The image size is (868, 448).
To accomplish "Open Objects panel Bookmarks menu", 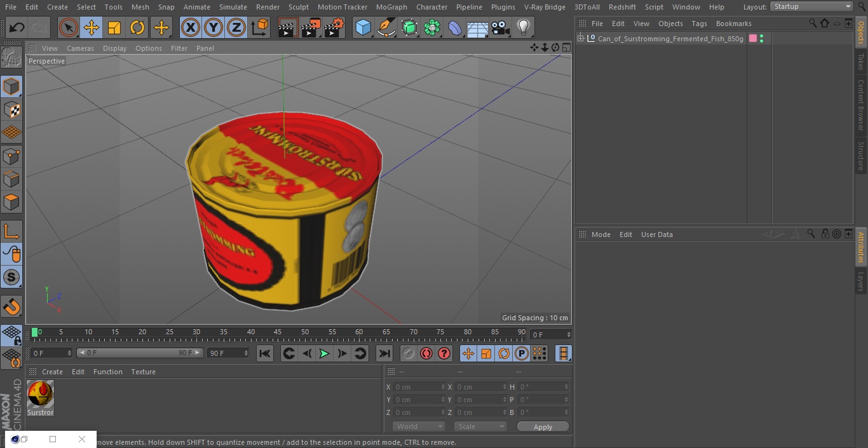I will [734, 24].
